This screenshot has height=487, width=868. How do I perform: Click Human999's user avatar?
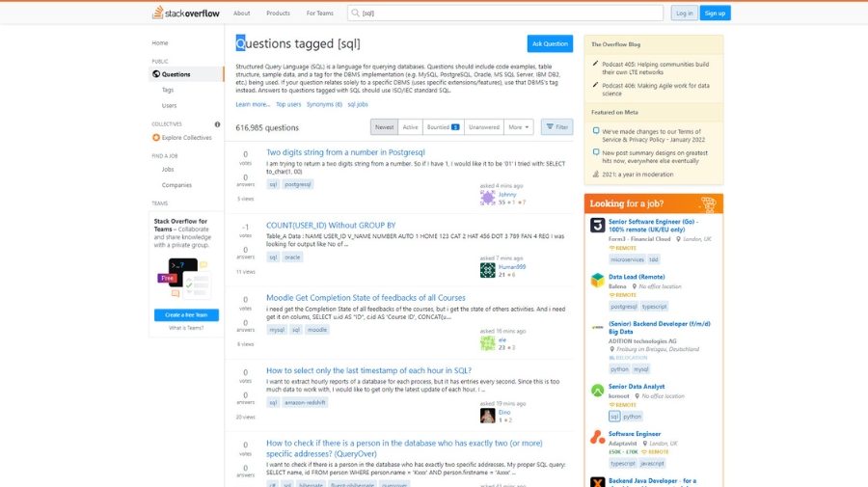click(x=488, y=270)
